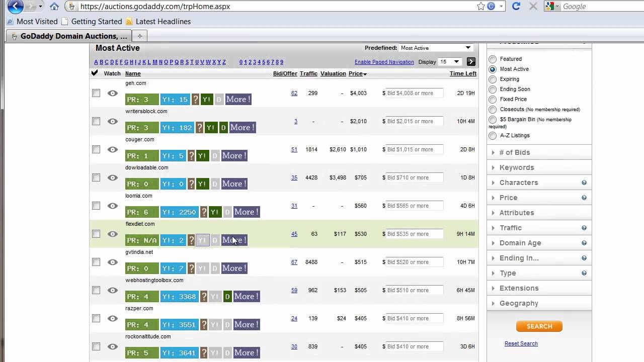Viewport: 644px width, 362px height.
Task: Filter domains by letter A link
Action: pyautogui.click(x=96, y=62)
